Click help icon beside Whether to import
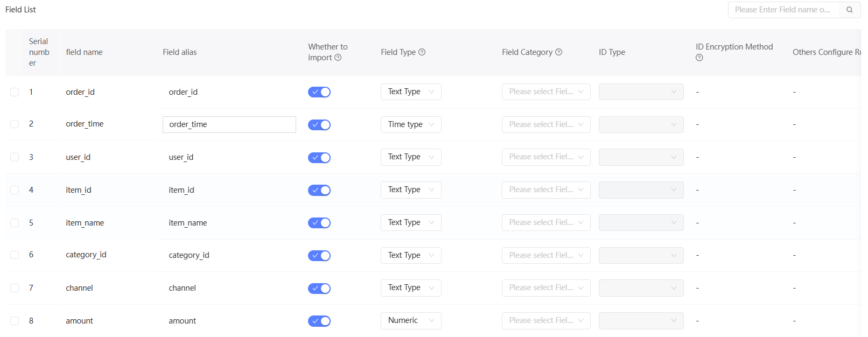Image resolution: width=868 pixels, height=337 pixels. tap(338, 58)
